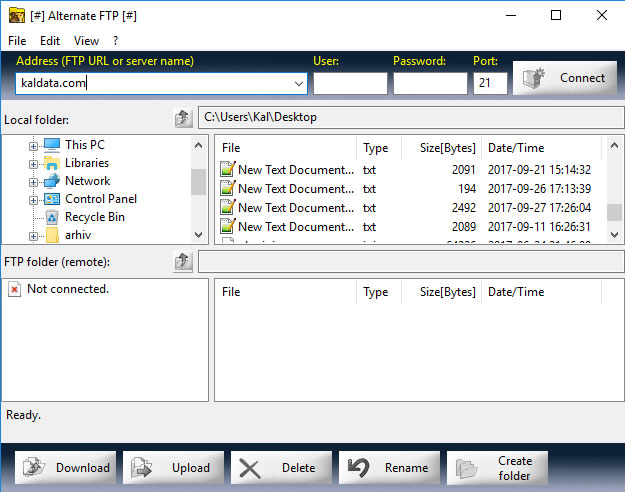The width and height of the screenshot is (625, 492).
Task: Select the This PC tree item
Action: 85,145
